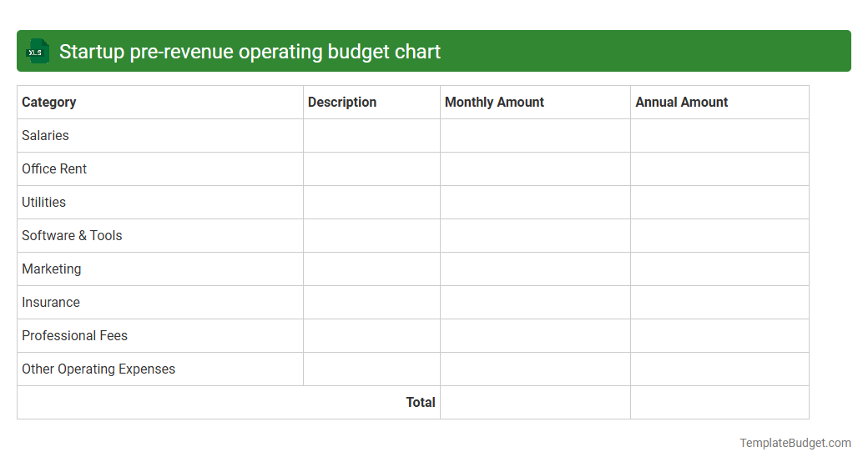
Task: Select the Insurance row label
Action: point(51,302)
